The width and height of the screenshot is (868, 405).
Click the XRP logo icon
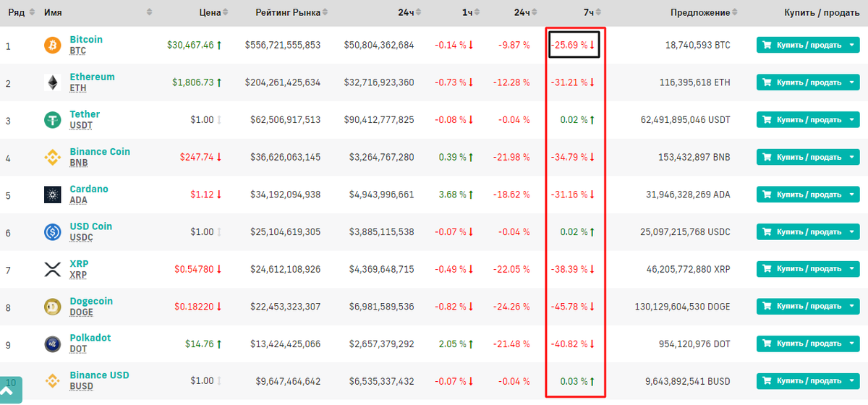52,270
